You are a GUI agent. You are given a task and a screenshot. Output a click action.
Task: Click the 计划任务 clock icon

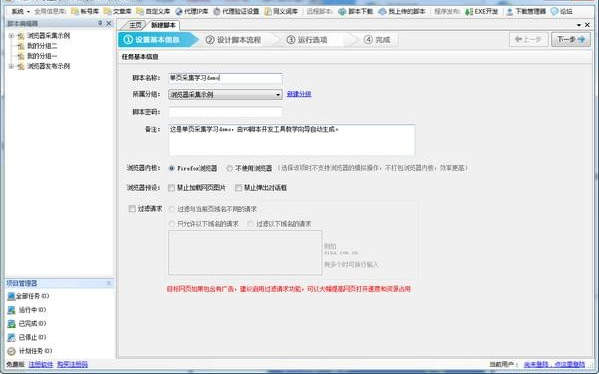pyautogui.click(x=11, y=351)
